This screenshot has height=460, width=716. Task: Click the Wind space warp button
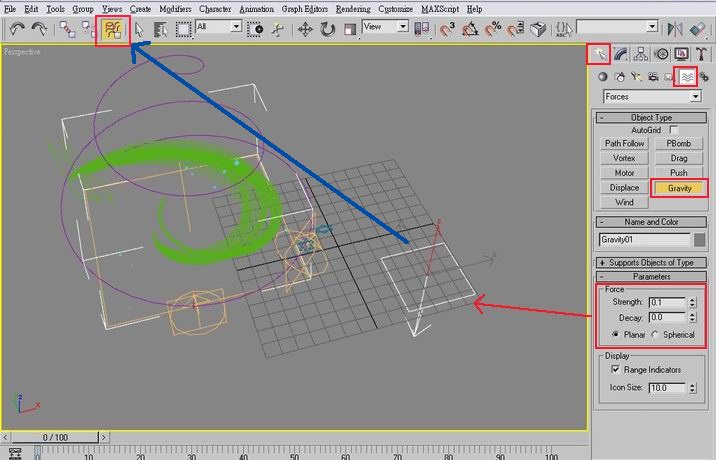click(624, 202)
